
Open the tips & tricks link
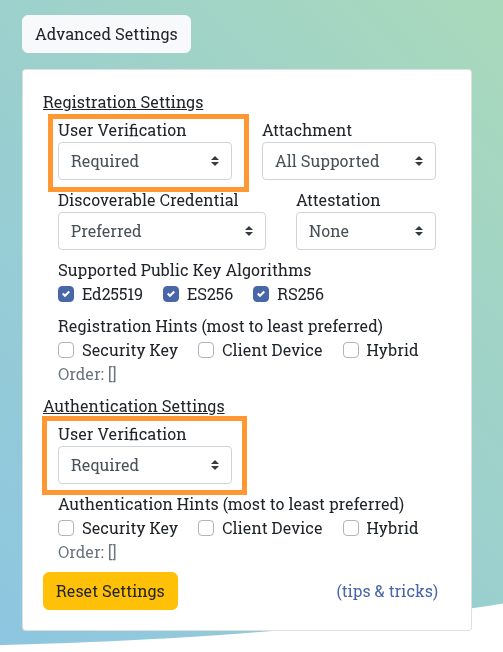[387, 591]
